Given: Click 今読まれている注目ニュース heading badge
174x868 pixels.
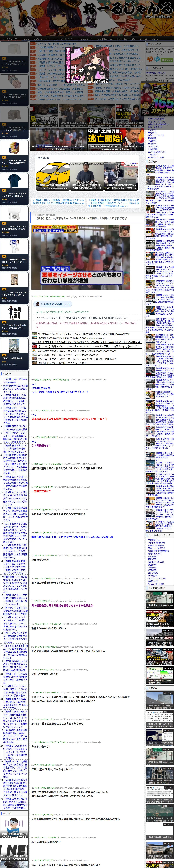Looking at the screenshot, I should [53, 304].
